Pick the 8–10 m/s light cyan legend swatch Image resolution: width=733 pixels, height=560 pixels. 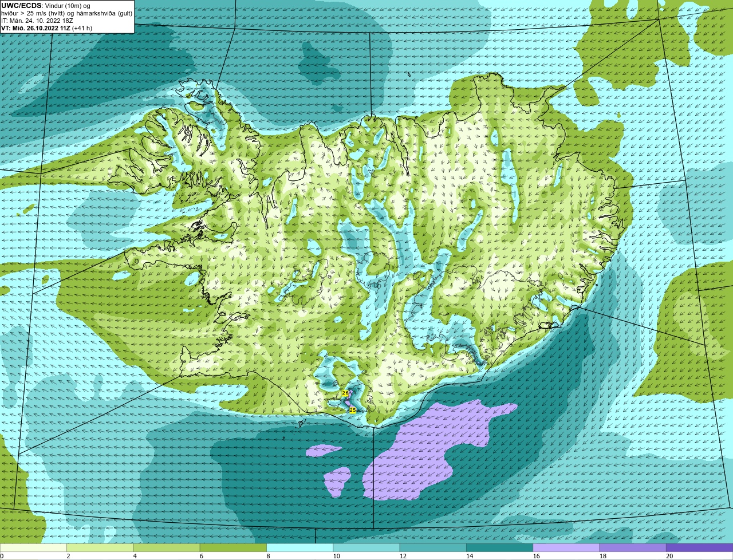pos(300,548)
